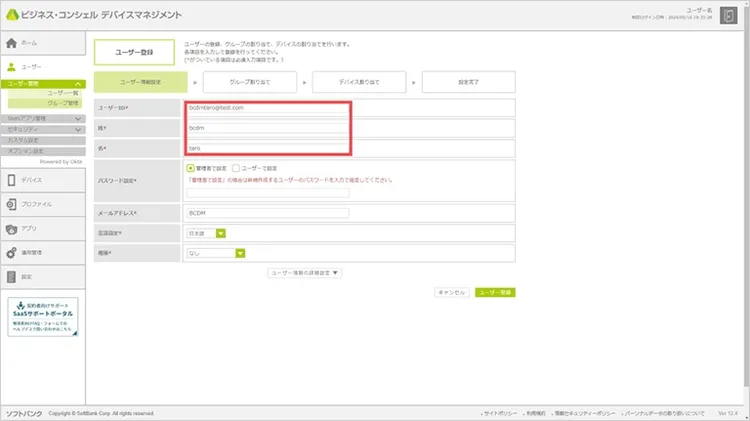Viewport: 750px width, 421px height.
Task: Click the "Ver 12.4" version text in footer
Action: (x=728, y=413)
